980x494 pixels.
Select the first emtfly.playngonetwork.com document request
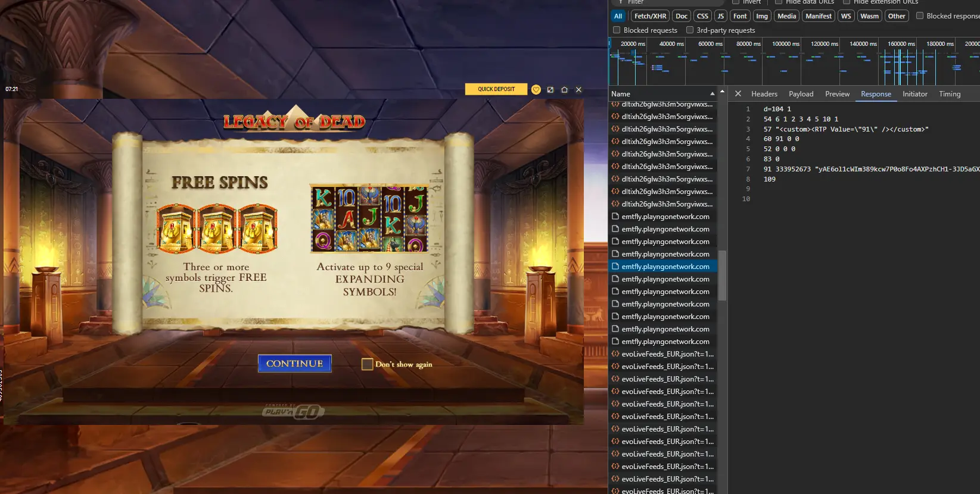click(663, 217)
